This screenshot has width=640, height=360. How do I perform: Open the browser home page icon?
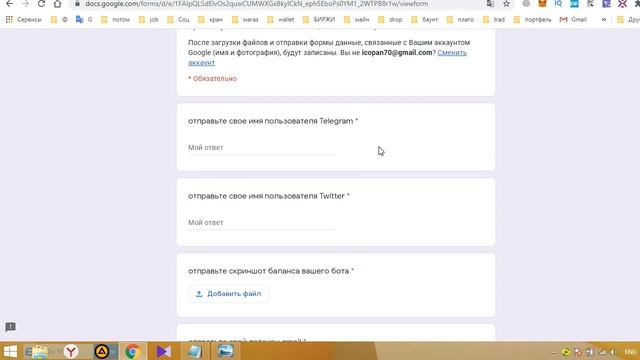[x=57, y=4]
